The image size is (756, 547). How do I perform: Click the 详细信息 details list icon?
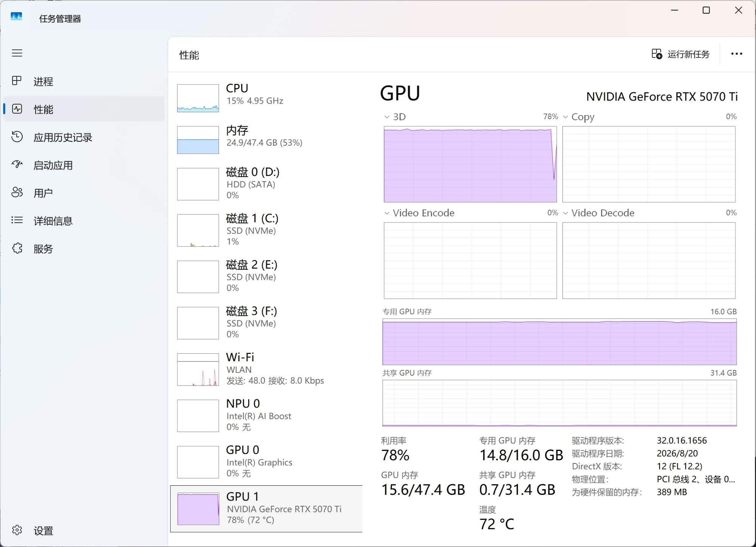[17, 221]
